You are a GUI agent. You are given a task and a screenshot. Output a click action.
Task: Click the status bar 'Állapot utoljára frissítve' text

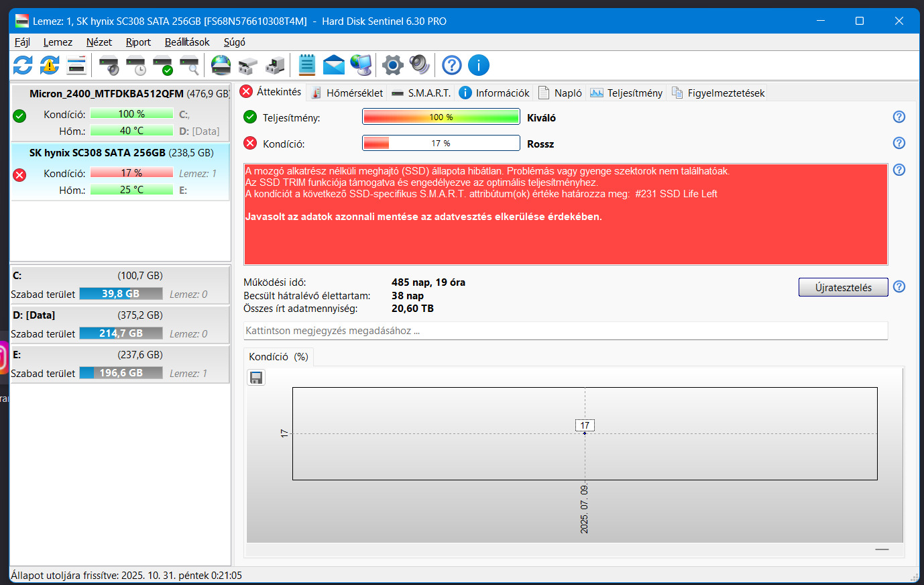[127, 576]
